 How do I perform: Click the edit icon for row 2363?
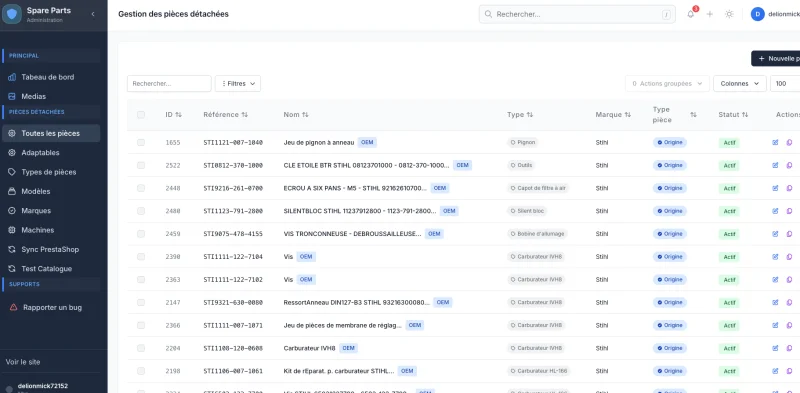(775, 280)
